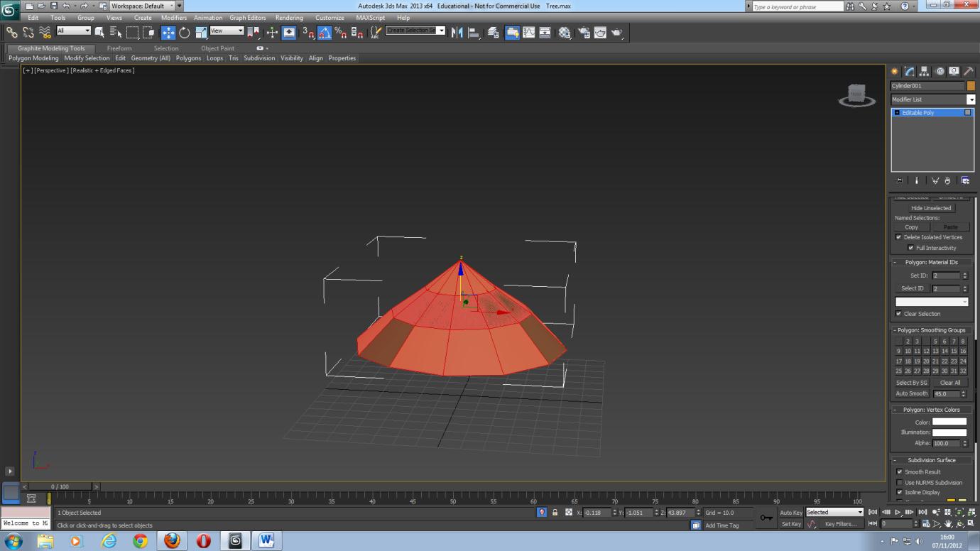
Task: Click the Pin Stack icon below the modifier stack
Action: [x=899, y=180]
